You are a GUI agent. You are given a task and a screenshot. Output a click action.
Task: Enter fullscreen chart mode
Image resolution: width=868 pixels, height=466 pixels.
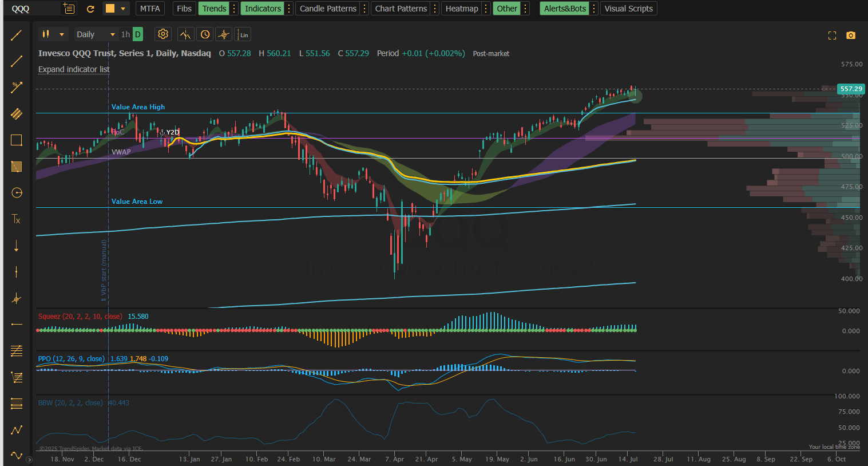[833, 35]
